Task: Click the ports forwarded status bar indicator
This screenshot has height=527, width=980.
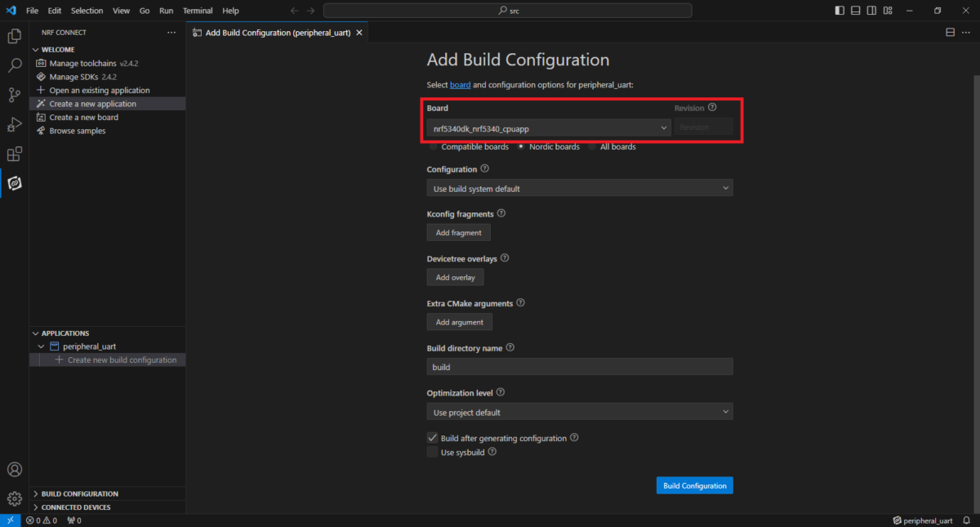Action: pos(73,520)
